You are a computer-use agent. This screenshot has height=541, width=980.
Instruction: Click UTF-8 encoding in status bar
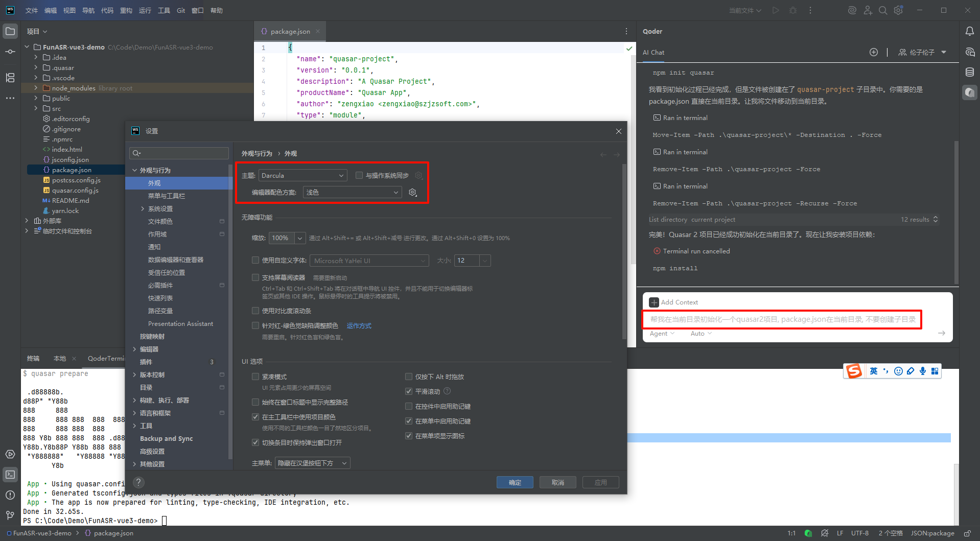coord(860,533)
